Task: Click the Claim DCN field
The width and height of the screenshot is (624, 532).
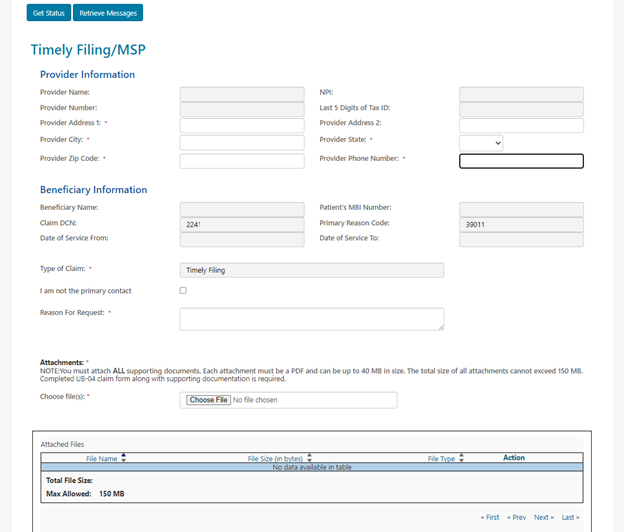Action: pos(241,225)
